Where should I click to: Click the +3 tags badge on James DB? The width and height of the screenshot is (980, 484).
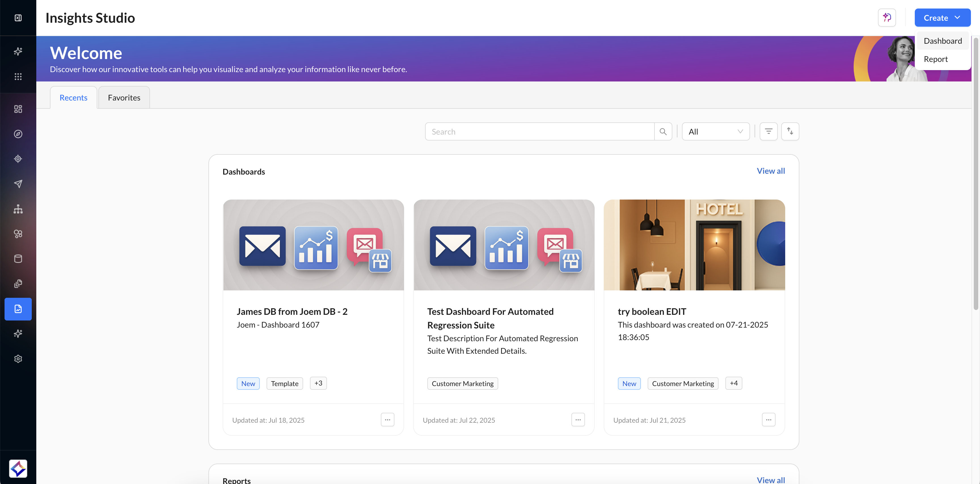[318, 383]
